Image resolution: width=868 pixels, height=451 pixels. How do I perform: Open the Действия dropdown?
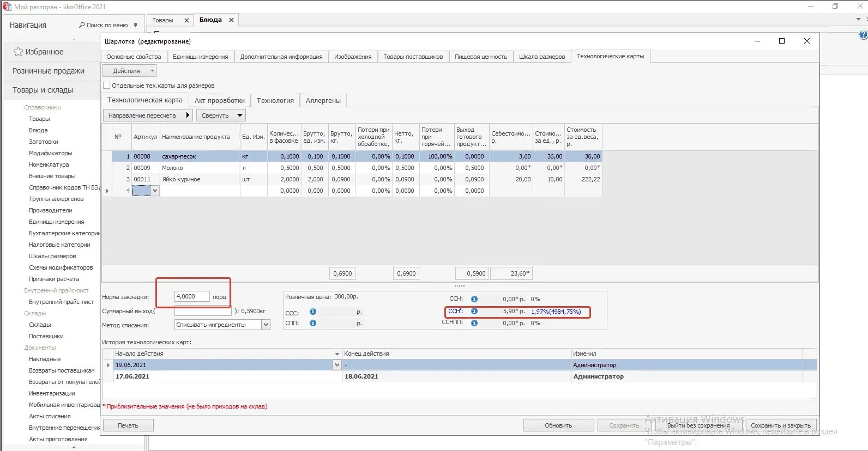pos(130,71)
